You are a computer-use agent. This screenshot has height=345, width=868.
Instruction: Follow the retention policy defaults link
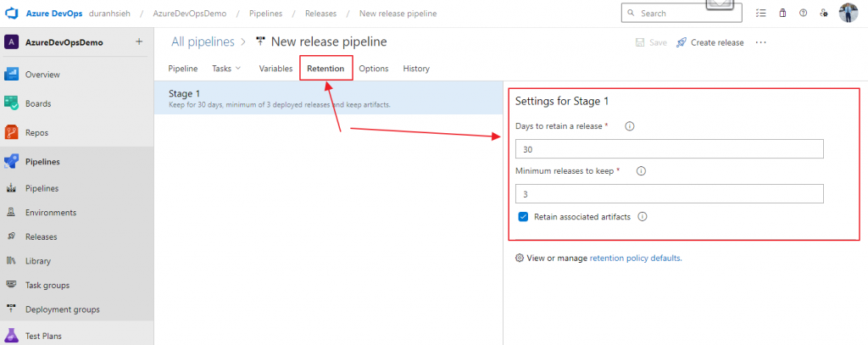tap(635, 258)
